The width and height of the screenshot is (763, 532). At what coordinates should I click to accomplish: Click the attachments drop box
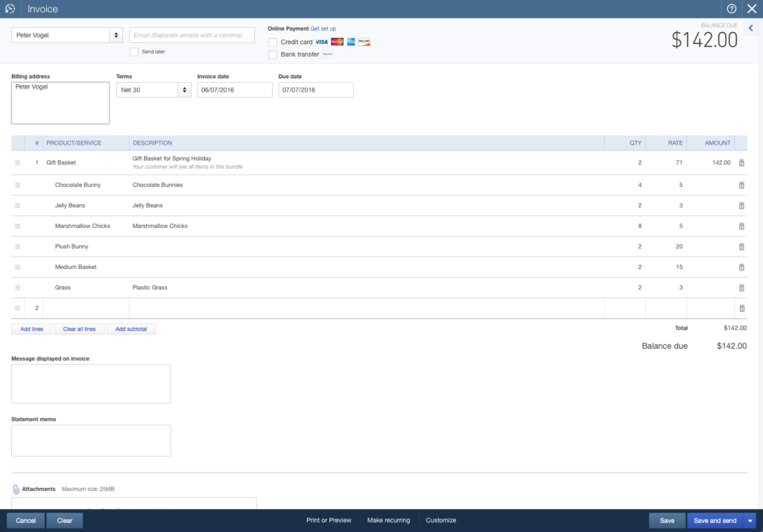coord(134,503)
